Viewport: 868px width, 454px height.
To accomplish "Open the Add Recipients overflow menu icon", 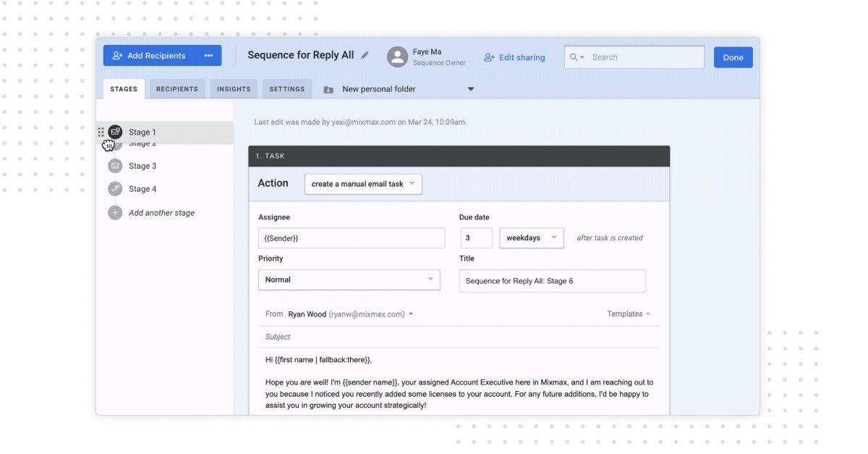I will pyautogui.click(x=209, y=55).
